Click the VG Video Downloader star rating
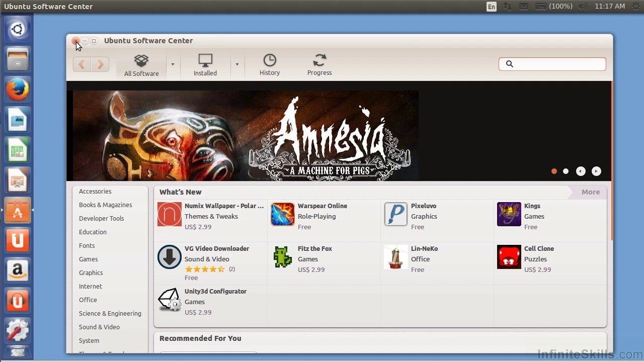This screenshot has height=362, width=644. click(x=205, y=269)
